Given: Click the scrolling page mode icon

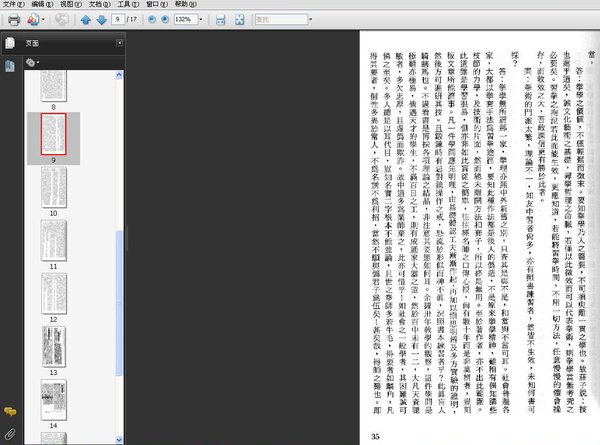Looking at the screenshot, I should pyautogui.click(x=220, y=20).
